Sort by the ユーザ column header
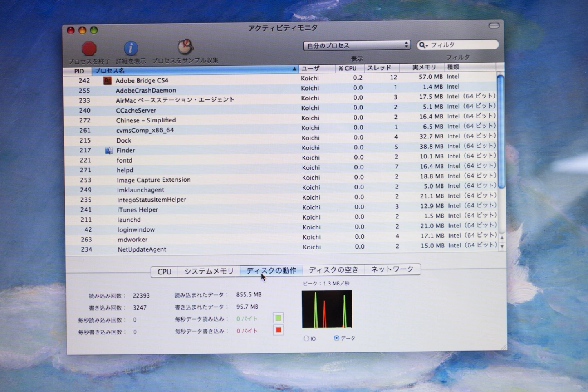The height and width of the screenshot is (392, 588). pyautogui.click(x=317, y=69)
